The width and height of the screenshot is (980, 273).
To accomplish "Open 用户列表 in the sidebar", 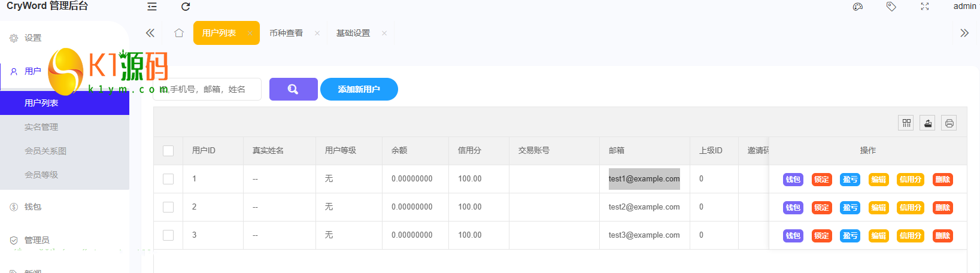I will click(65, 103).
